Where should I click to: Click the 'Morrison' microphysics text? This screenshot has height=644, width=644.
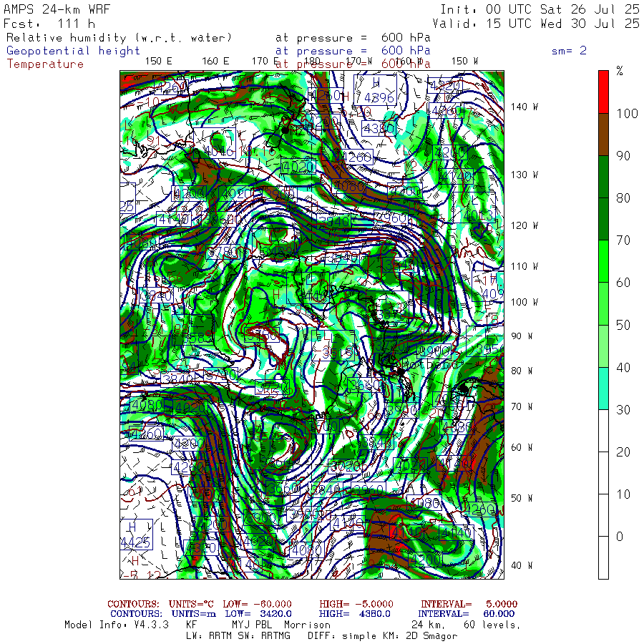[307, 625]
